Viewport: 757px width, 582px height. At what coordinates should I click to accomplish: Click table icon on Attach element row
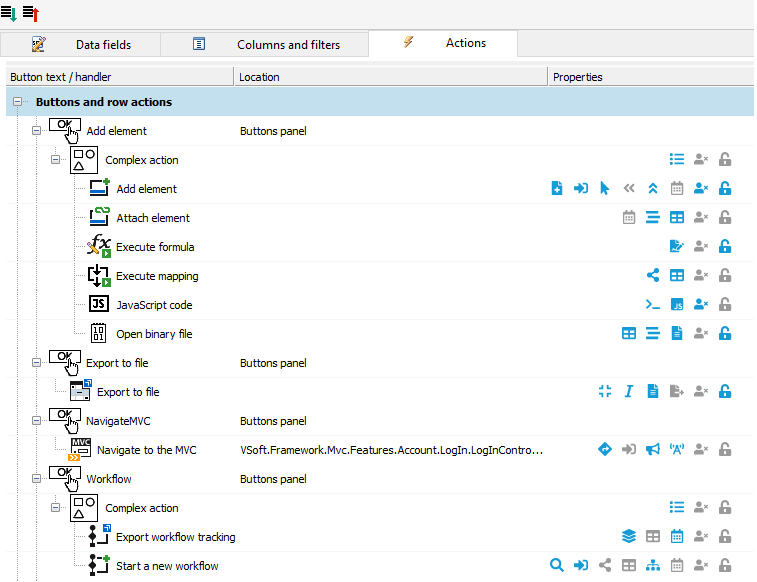pos(677,218)
